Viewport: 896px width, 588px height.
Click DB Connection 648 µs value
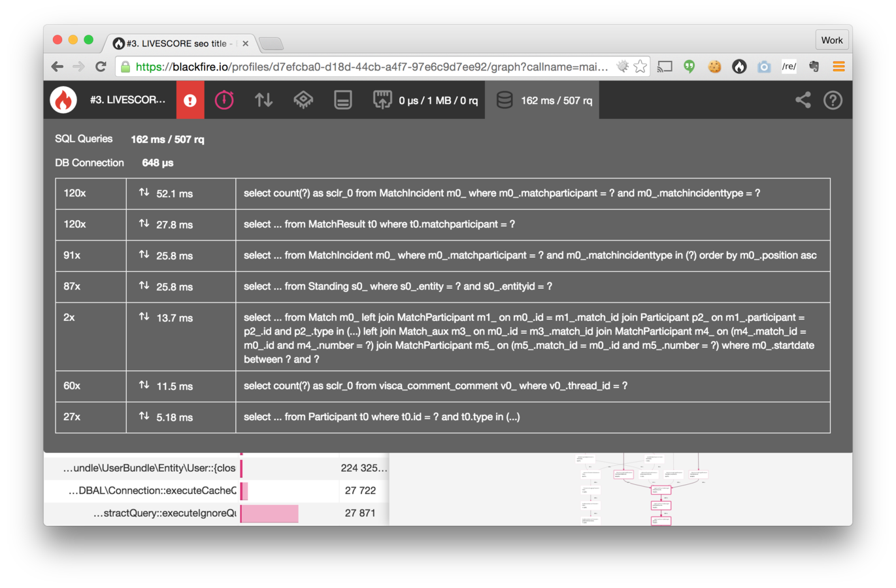point(158,163)
